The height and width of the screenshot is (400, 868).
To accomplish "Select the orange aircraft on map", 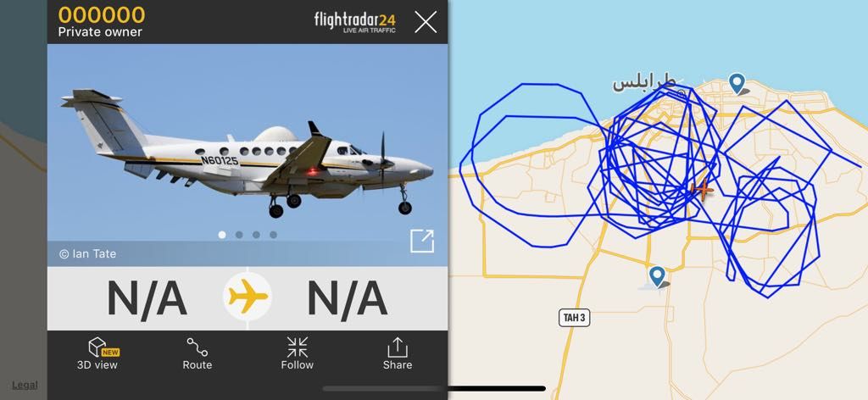I will coord(702,190).
